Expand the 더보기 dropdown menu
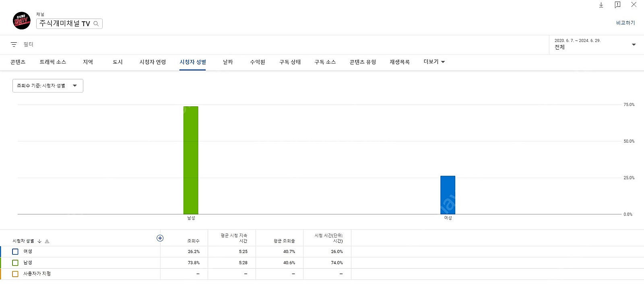644x294 pixels. [x=434, y=62]
